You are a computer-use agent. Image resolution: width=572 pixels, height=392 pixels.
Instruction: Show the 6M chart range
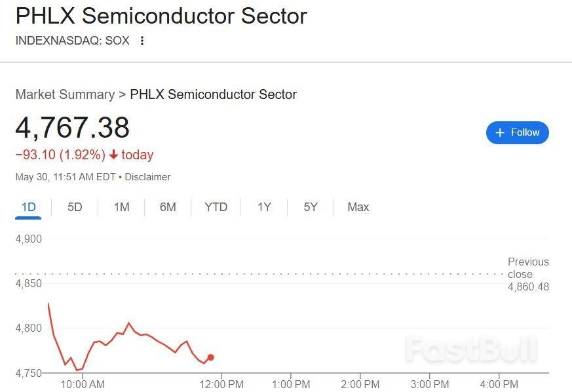coord(168,207)
